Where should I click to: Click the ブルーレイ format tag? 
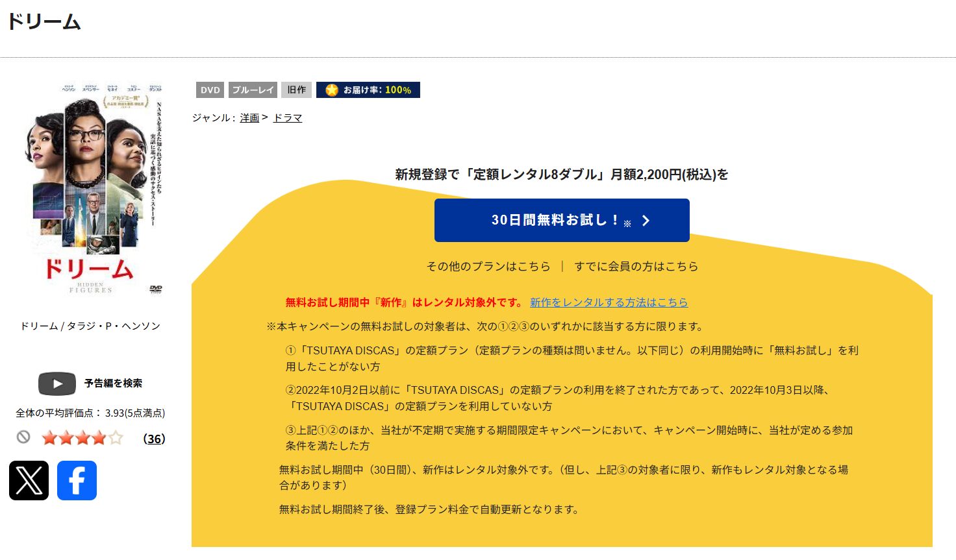[x=253, y=90]
